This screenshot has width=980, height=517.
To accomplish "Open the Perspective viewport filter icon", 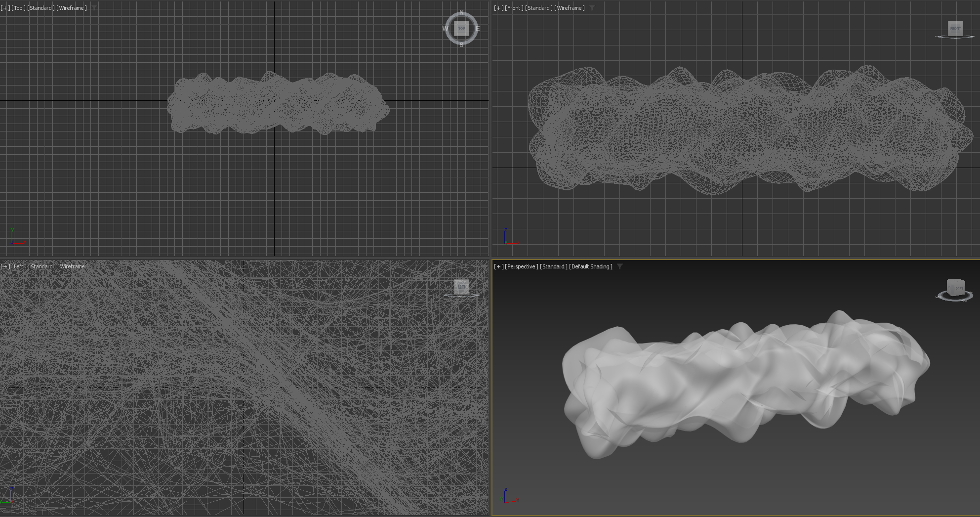I will pos(620,266).
